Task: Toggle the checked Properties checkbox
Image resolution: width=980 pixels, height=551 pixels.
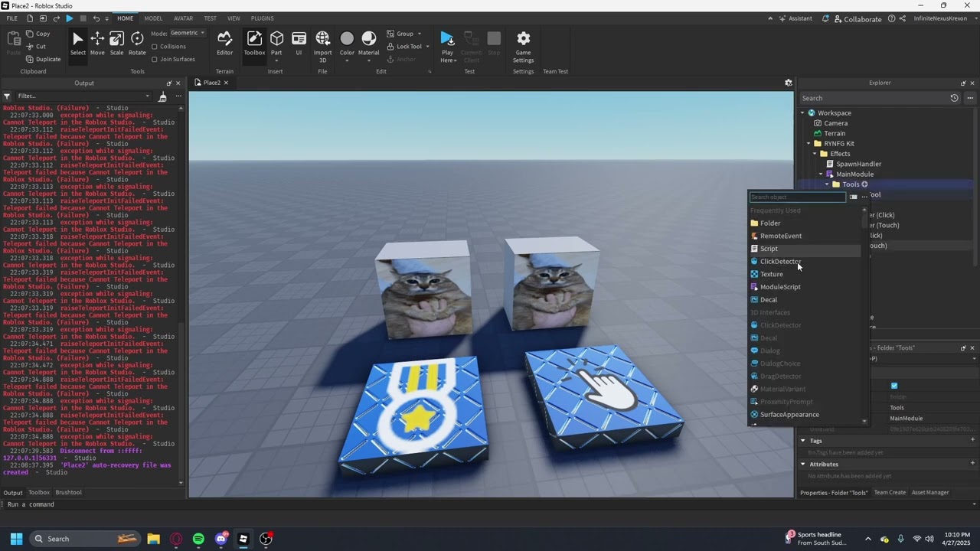Action: point(894,386)
